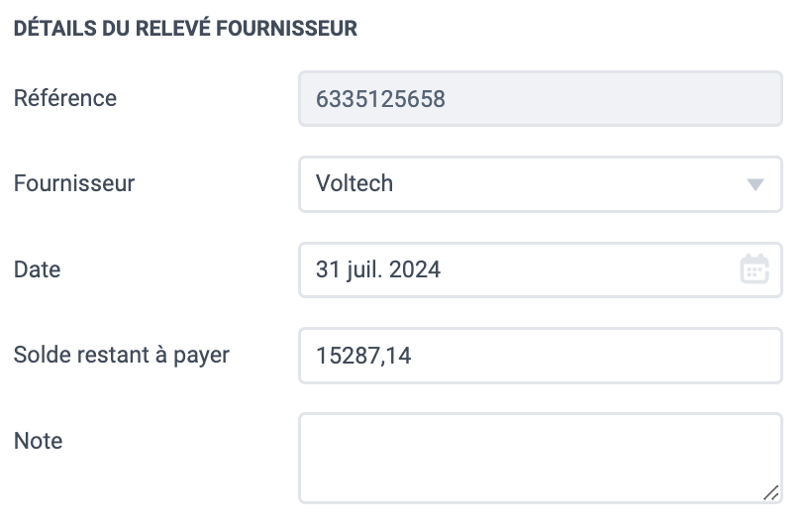The width and height of the screenshot is (812, 527).
Task: Focus the Date input field
Action: pos(540,269)
